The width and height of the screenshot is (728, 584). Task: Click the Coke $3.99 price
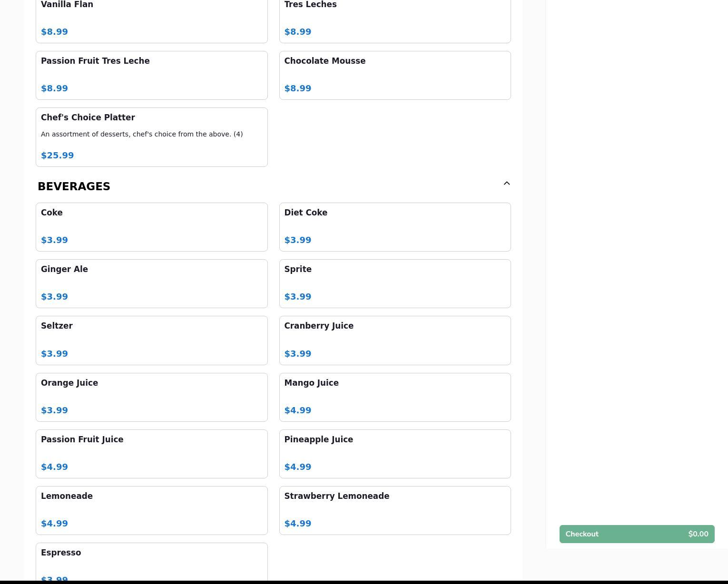(x=55, y=240)
